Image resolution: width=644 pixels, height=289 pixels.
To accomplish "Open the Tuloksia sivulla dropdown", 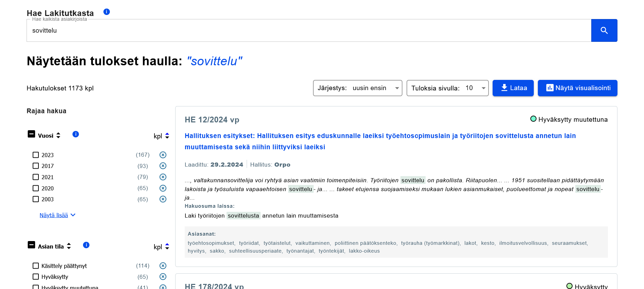I will coord(447,88).
